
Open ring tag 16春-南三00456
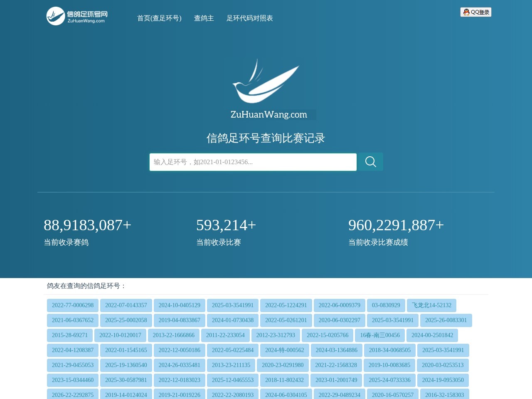380,335
